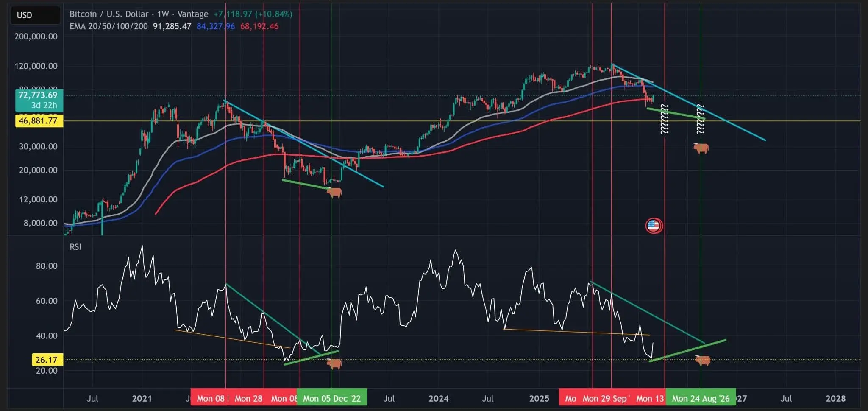Click the yellow RSI value label 26.17

(x=47, y=360)
